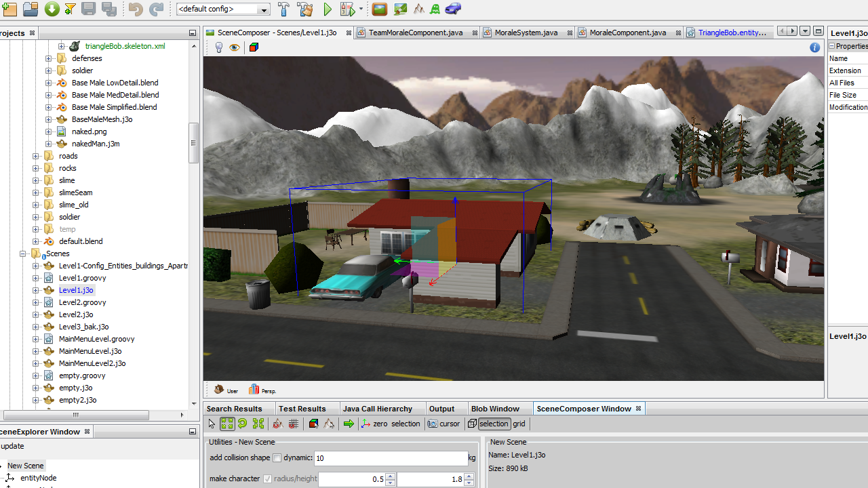Expand the triangleBob.skeleton.xml node

click(x=60, y=46)
